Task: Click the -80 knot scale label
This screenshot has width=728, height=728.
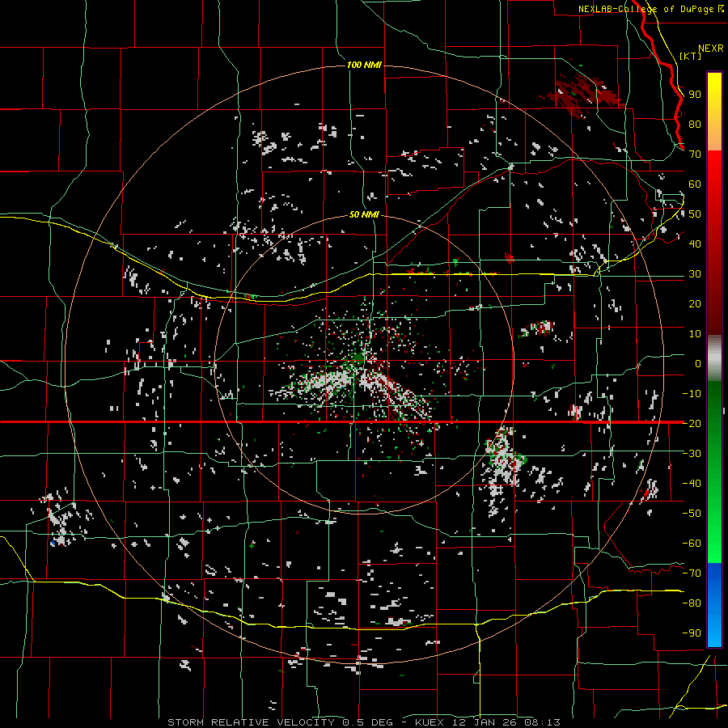Action: (692, 603)
